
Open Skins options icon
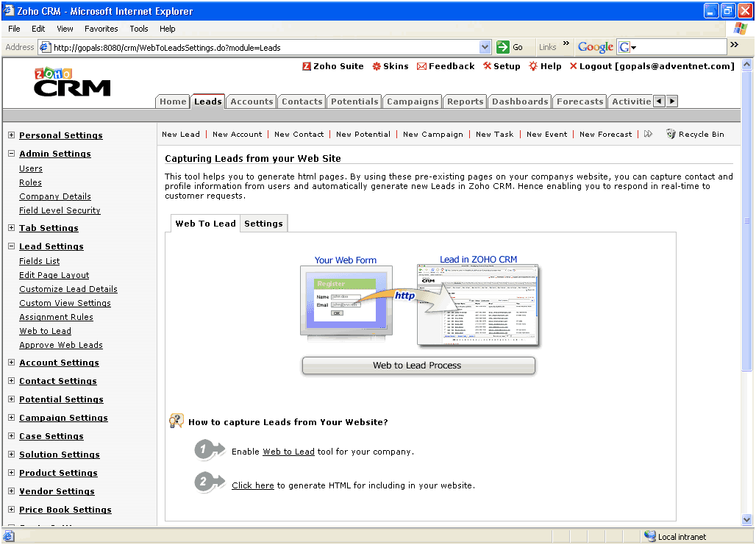[377, 66]
